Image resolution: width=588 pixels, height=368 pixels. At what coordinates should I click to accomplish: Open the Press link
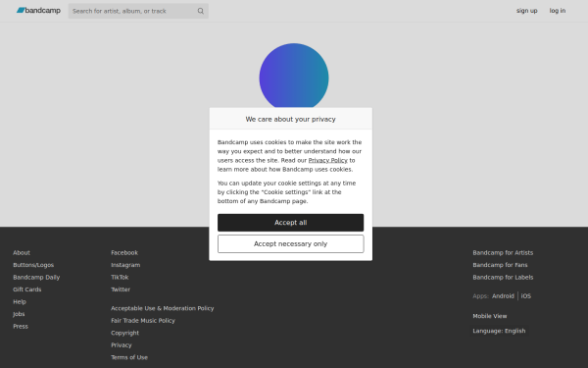point(21,327)
